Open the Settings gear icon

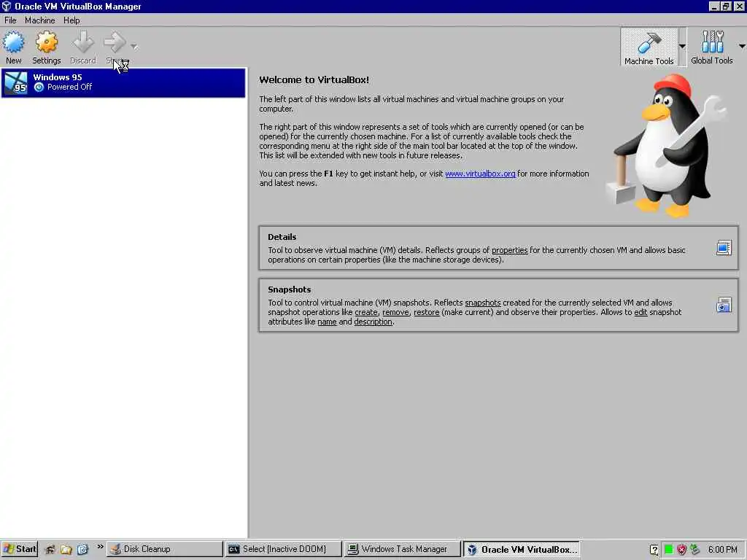[x=46, y=42]
